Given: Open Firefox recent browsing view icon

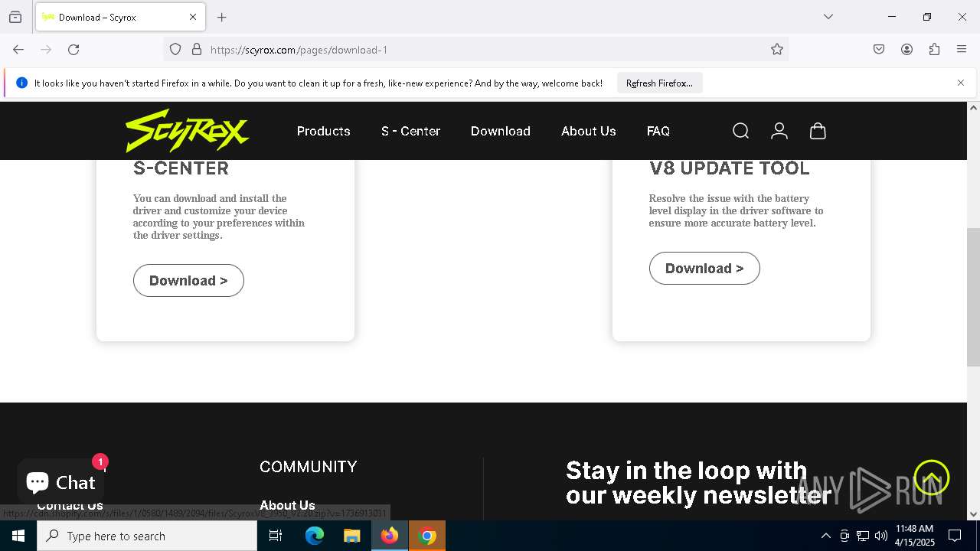Looking at the screenshot, I should pos(15,17).
